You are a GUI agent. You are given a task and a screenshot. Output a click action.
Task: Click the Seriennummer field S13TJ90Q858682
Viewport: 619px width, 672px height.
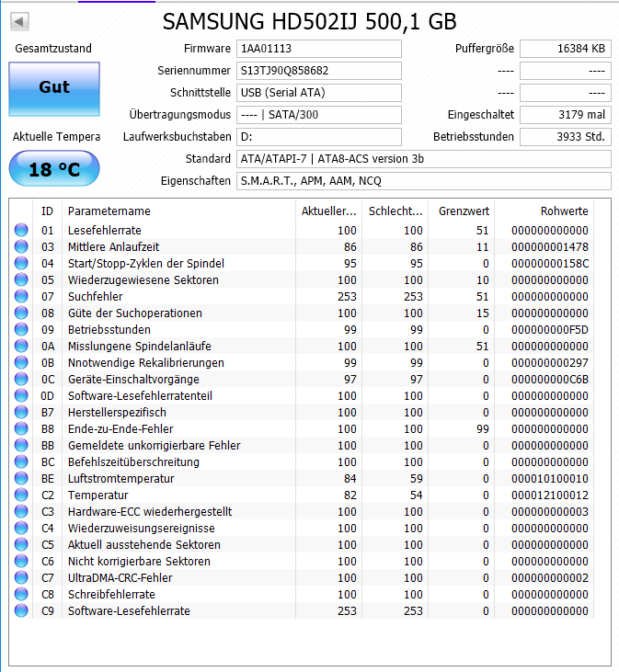[x=319, y=71]
